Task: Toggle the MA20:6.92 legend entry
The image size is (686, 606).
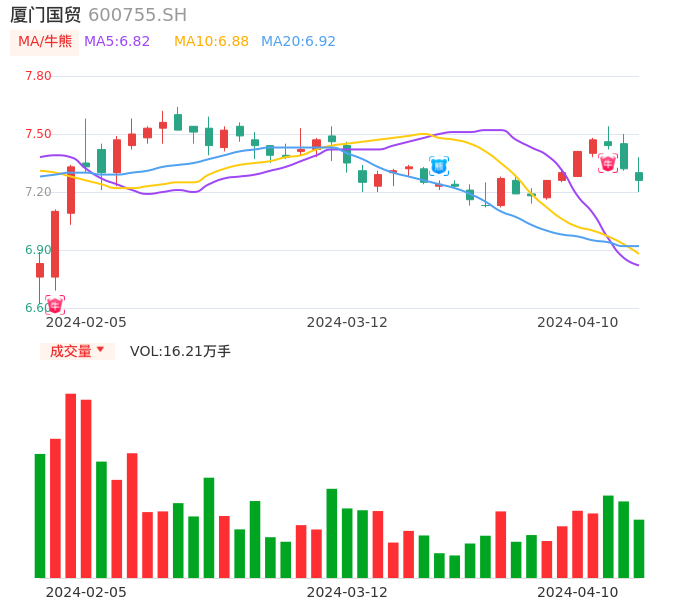Action: [298, 42]
